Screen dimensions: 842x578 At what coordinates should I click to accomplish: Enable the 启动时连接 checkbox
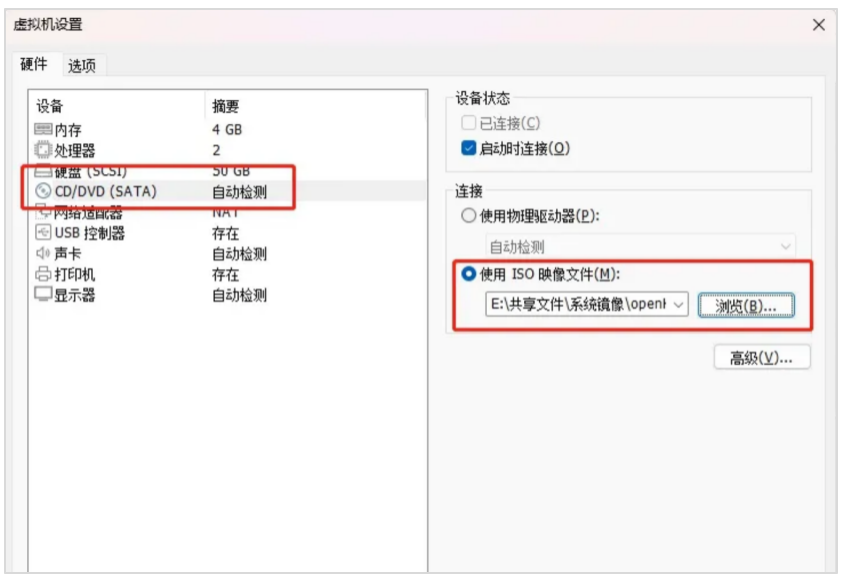pyautogui.click(x=468, y=148)
